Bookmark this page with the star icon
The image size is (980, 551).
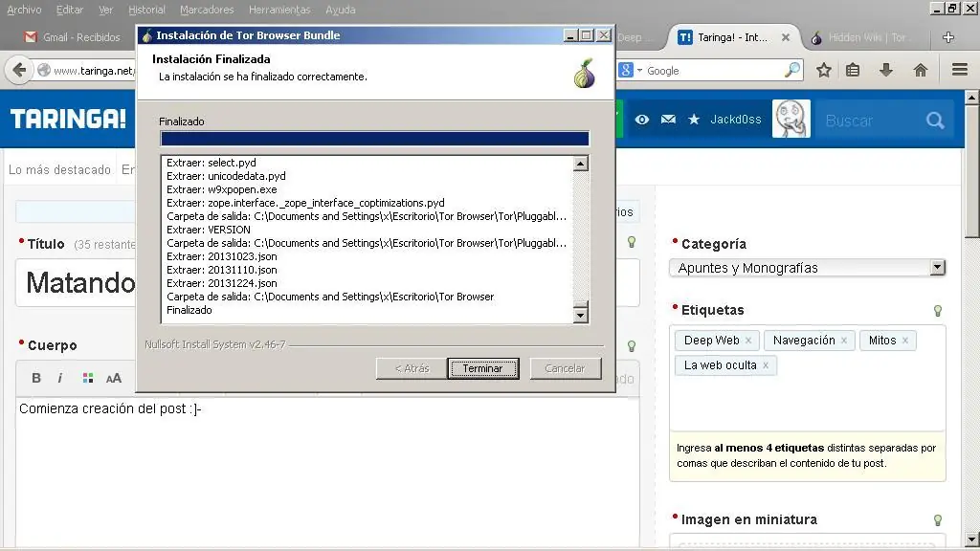tap(824, 70)
